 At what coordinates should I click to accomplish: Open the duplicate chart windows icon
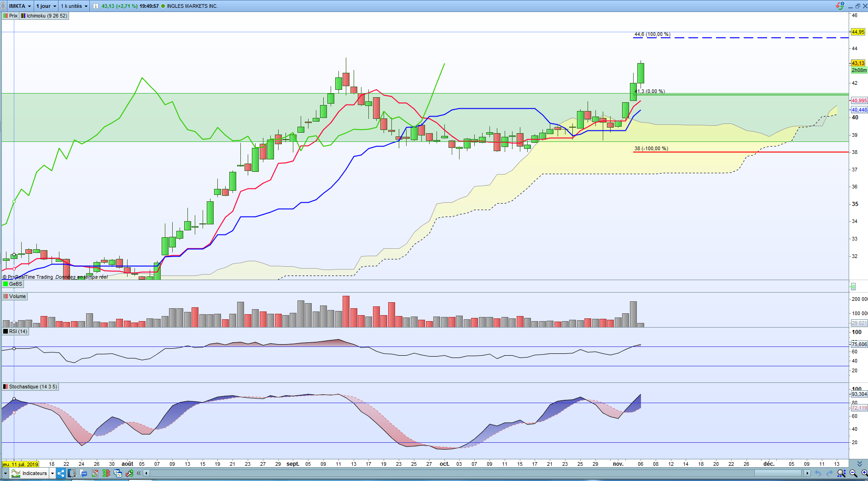tap(118, 473)
